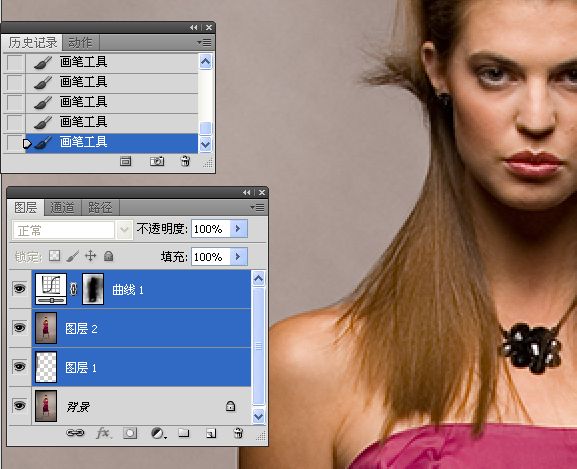Open the 填充 fill slider arrow

pyautogui.click(x=238, y=256)
